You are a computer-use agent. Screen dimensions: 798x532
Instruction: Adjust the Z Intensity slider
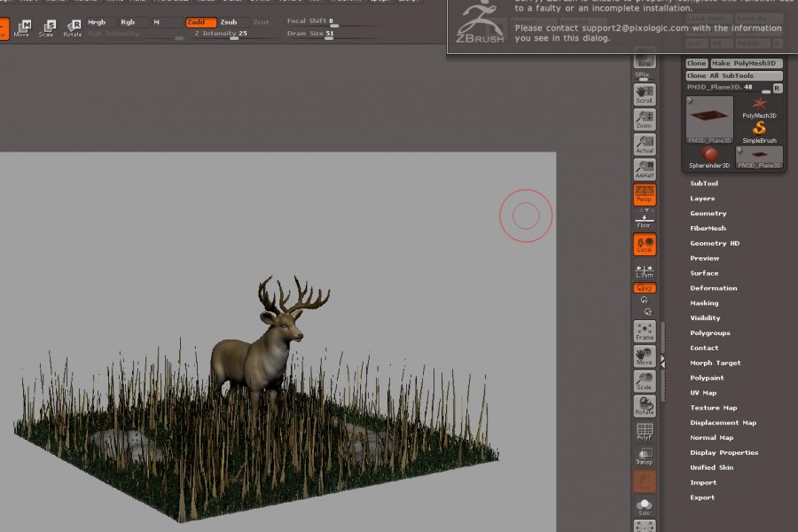click(x=234, y=38)
